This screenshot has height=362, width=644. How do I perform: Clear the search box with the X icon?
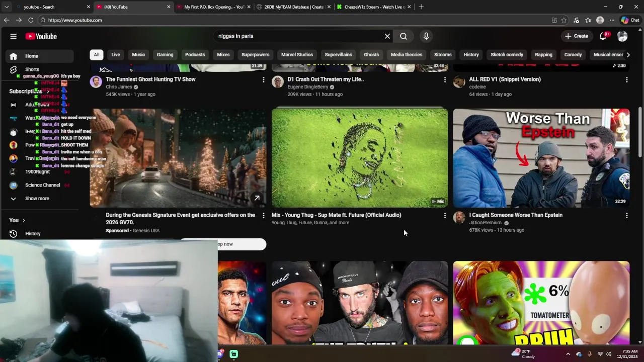point(387,36)
